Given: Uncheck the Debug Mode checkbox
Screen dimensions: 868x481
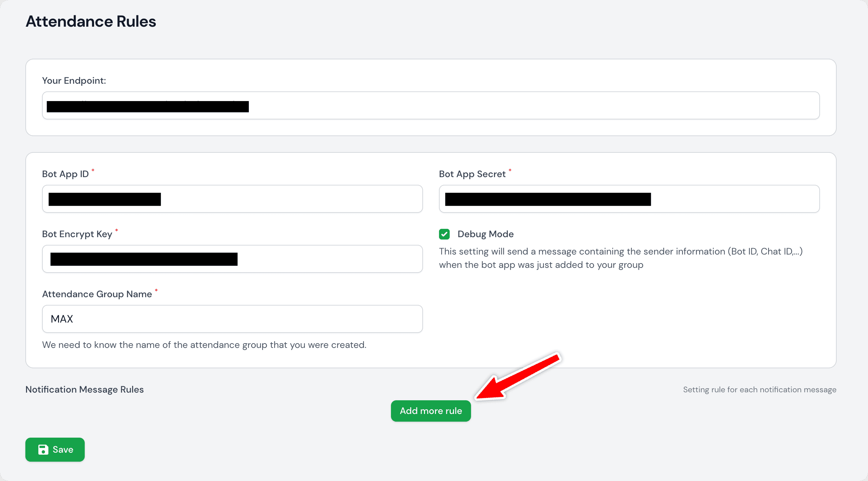Looking at the screenshot, I should pos(444,234).
